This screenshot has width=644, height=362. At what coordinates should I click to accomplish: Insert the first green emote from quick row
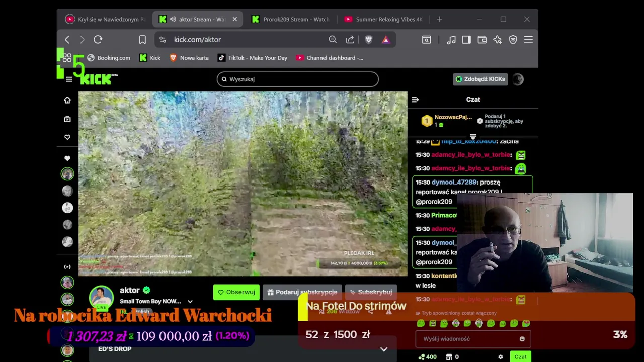pos(421,323)
